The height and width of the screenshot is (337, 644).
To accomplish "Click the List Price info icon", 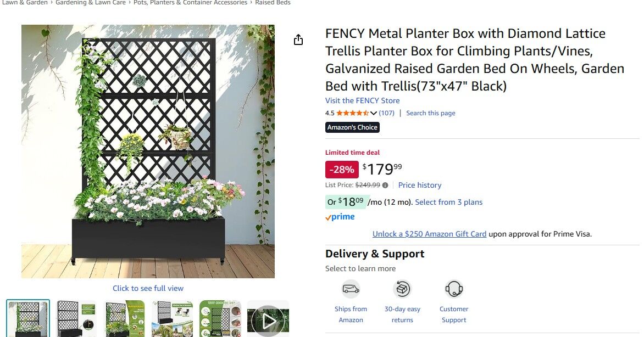I will [x=385, y=186].
